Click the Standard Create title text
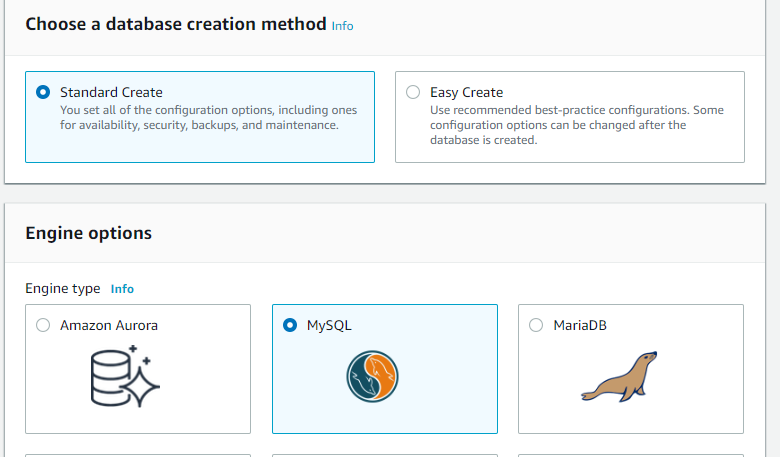This screenshot has height=457, width=780. click(x=111, y=92)
